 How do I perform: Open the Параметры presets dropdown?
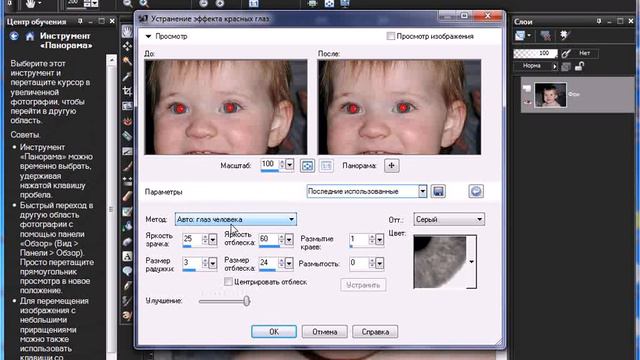click(422, 191)
